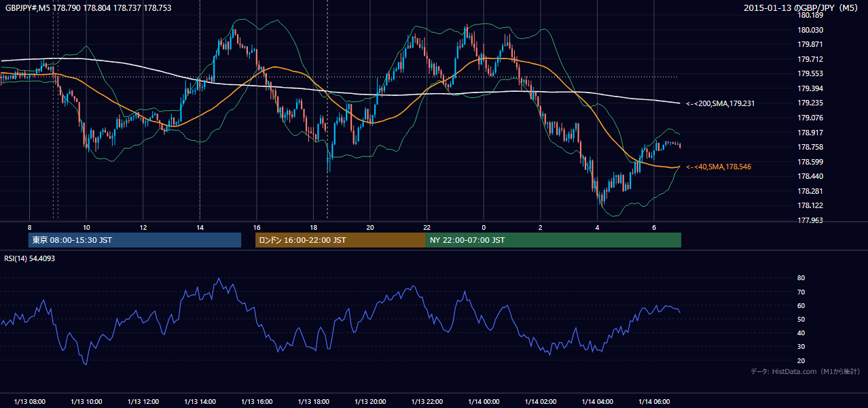Select the 40 SMA 178.546 label

click(x=719, y=167)
